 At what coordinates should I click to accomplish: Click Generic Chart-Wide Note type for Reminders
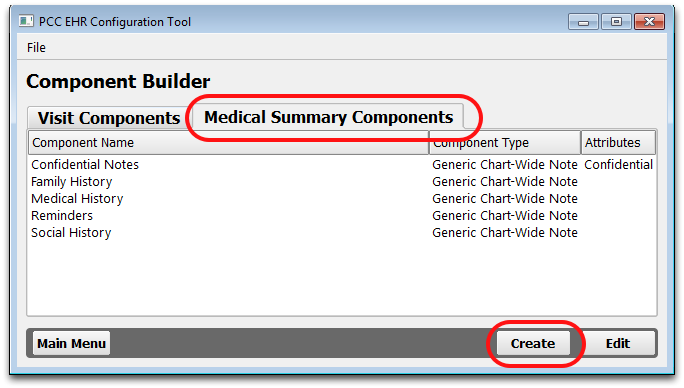505,216
